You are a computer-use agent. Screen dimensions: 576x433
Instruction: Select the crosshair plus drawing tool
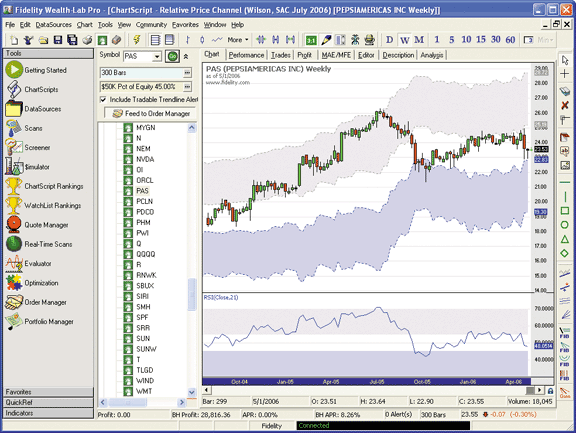(565, 74)
